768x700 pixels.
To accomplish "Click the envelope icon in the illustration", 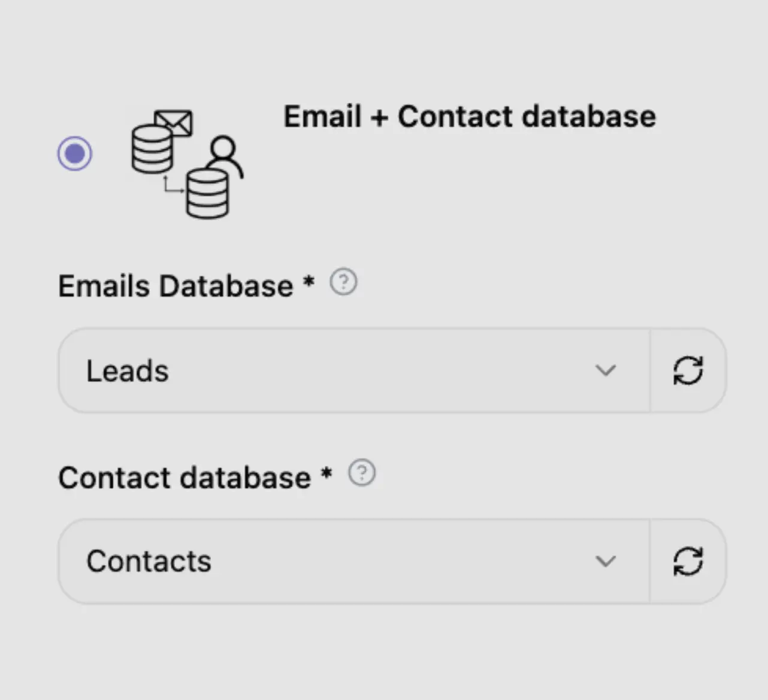I will tap(174, 122).
